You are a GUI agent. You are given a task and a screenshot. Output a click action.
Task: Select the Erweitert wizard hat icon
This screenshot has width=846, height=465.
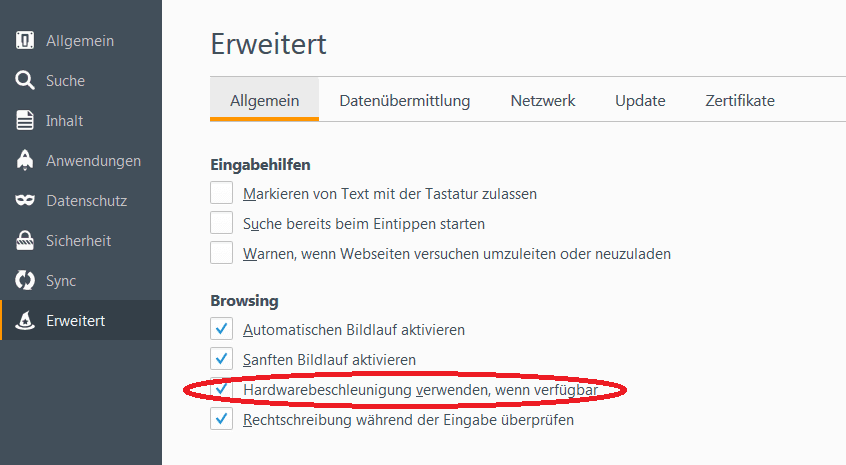(25, 320)
